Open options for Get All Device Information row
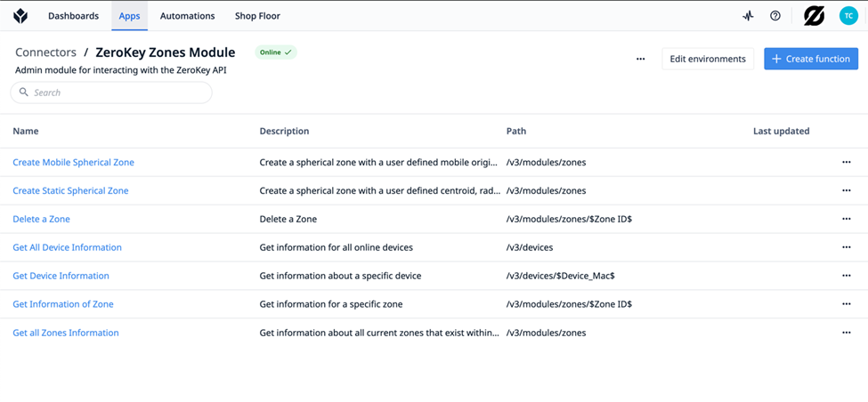Viewport: 868px width, 402px height. [x=846, y=247]
